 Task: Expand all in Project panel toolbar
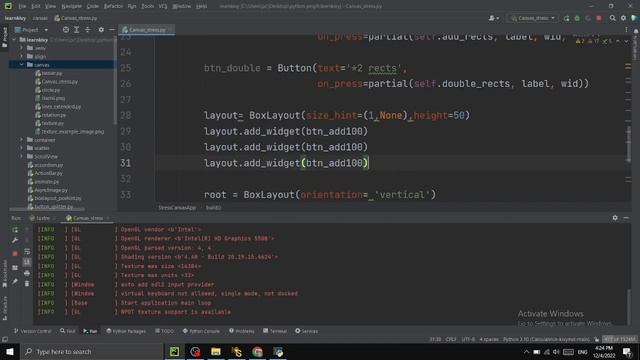76,30
